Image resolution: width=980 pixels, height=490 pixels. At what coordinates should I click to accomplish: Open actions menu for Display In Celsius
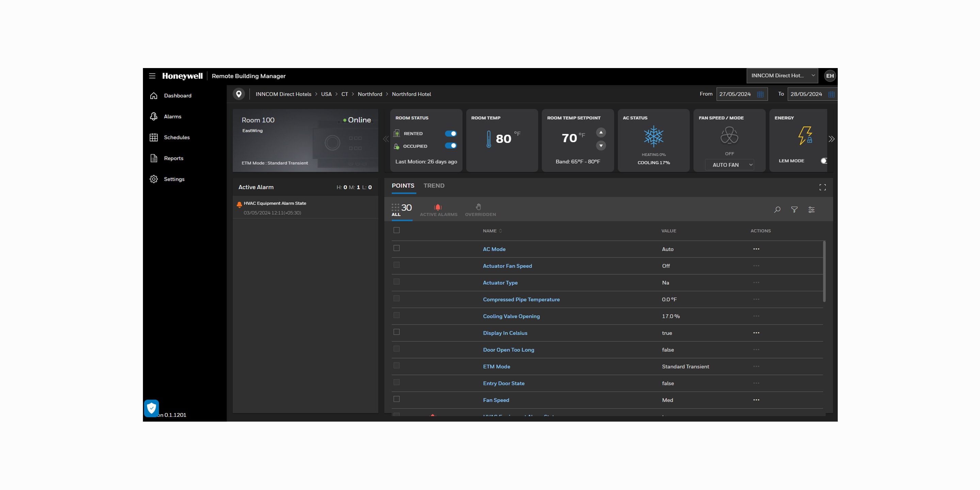(x=756, y=332)
